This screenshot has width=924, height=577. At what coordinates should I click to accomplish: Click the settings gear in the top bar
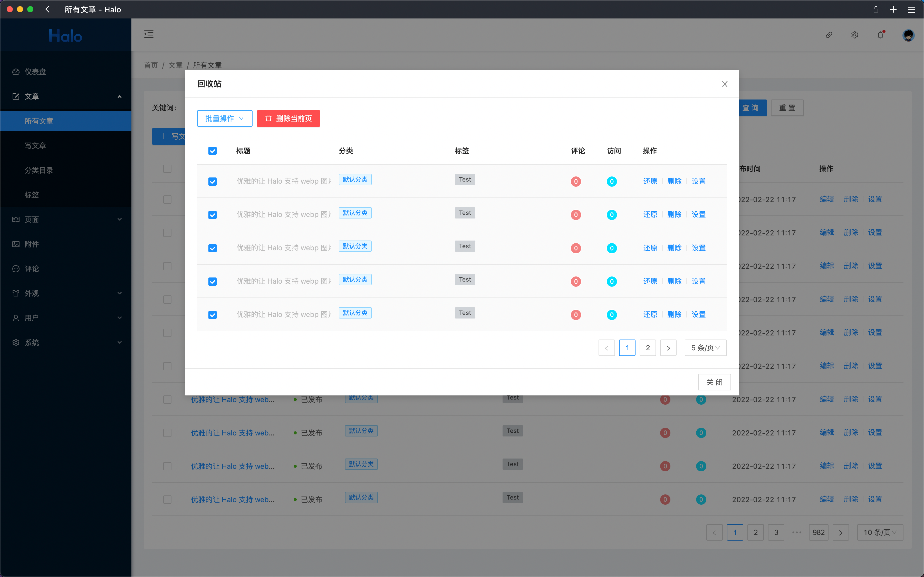pos(854,35)
